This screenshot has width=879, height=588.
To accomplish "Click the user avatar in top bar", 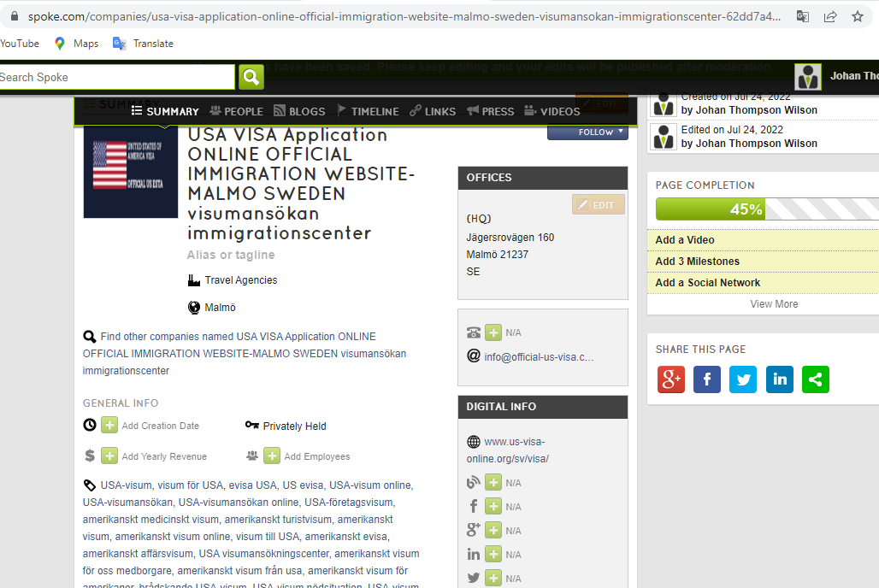I will click(x=808, y=77).
